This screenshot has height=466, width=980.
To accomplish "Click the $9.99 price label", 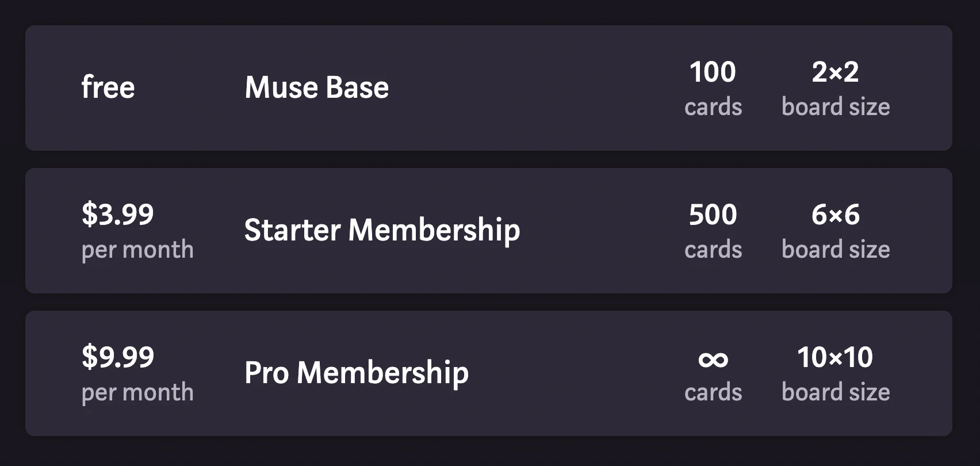I will tap(118, 357).
